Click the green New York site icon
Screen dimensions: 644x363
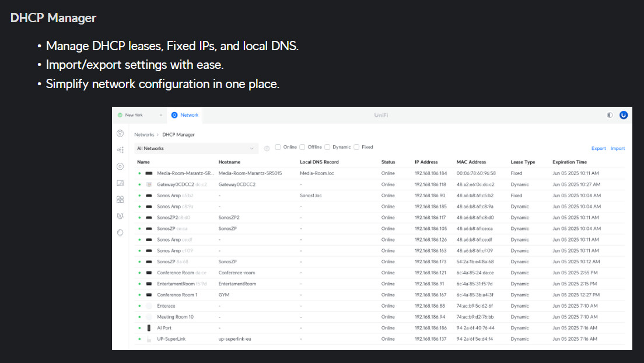click(x=120, y=115)
